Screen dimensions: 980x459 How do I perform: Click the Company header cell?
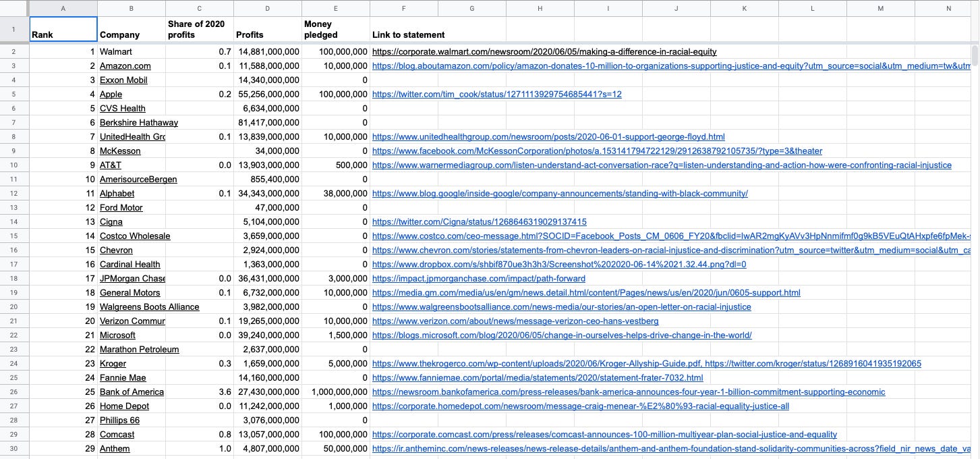[132, 29]
